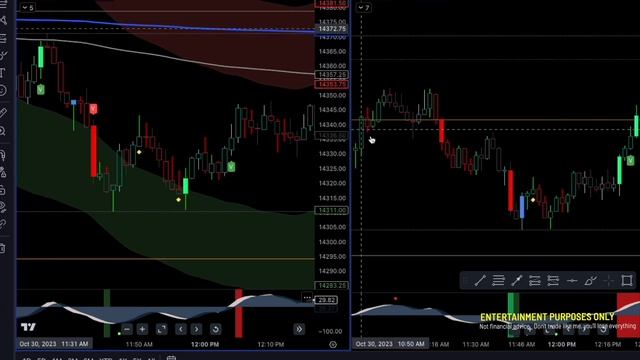This screenshot has width=640, height=360.
Task: Click 14300.00 on the price scale
Action: 332,242
